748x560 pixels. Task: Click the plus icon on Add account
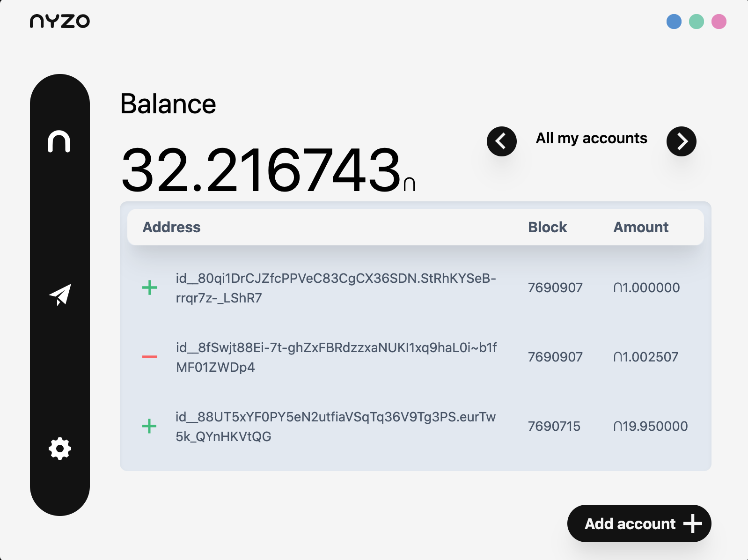coord(693,523)
